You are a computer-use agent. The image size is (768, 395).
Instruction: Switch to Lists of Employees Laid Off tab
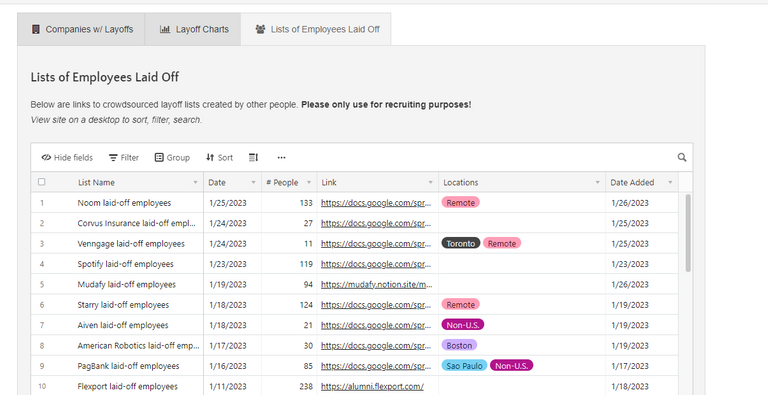tap(316, 29)
